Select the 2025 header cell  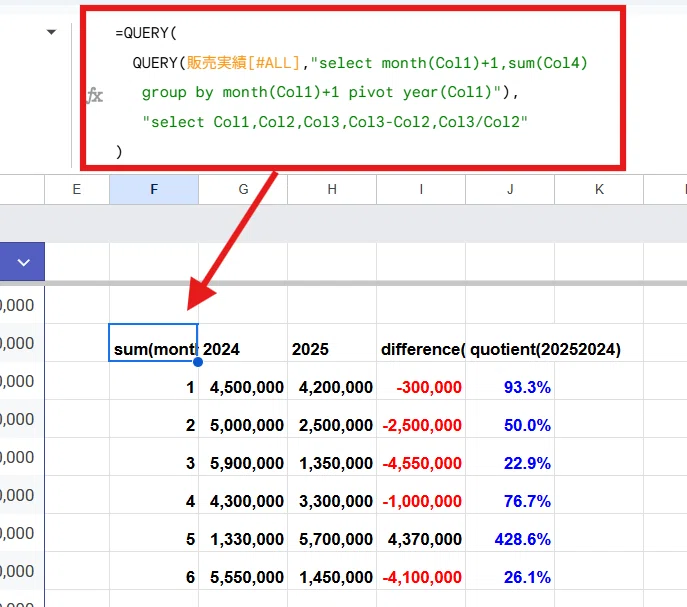332,343
